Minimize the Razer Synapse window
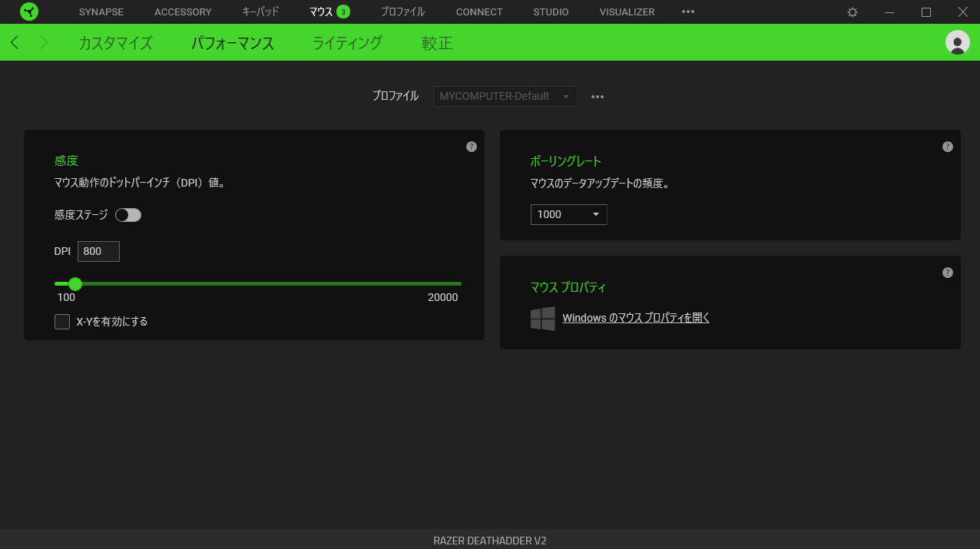Screen dimensions: 980x549 click(889, 12)
